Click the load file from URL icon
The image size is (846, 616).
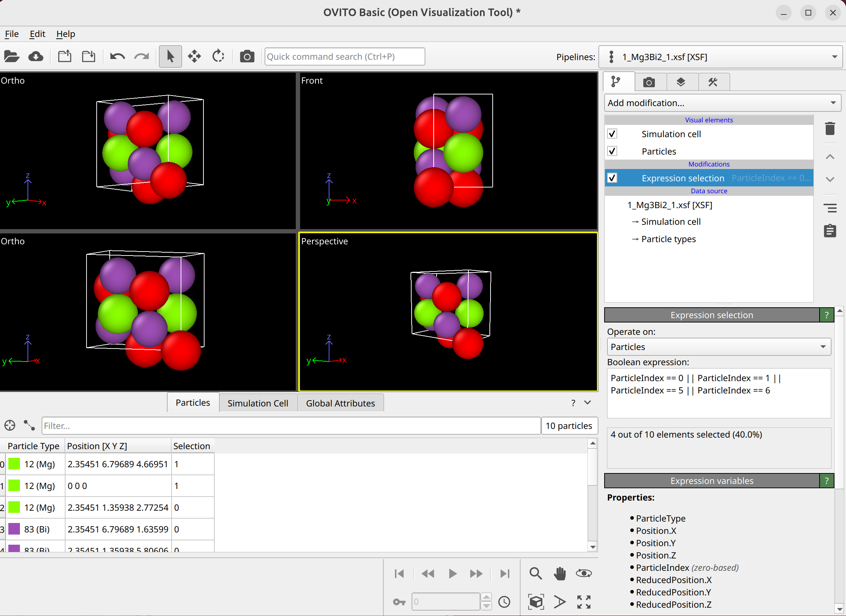tap(36, 57)
